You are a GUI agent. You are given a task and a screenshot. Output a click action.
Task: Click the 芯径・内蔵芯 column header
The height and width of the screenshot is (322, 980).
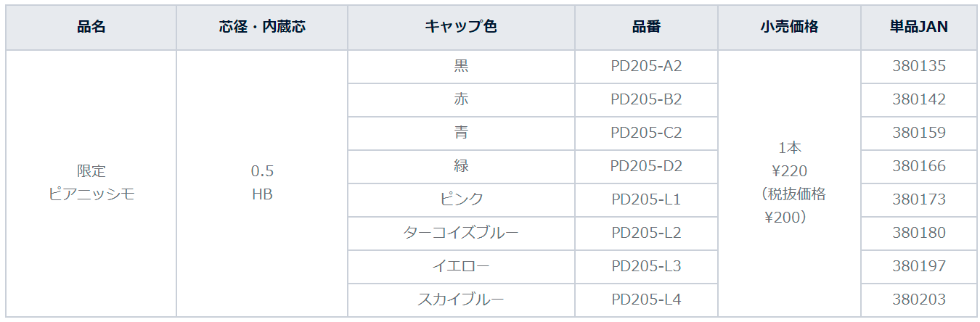(x=262, y=27)
